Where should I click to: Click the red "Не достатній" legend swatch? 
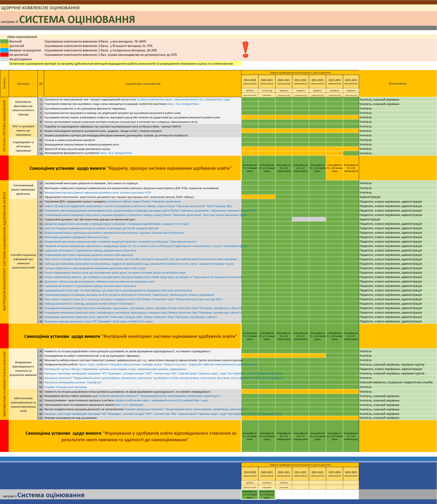[4, 55]
